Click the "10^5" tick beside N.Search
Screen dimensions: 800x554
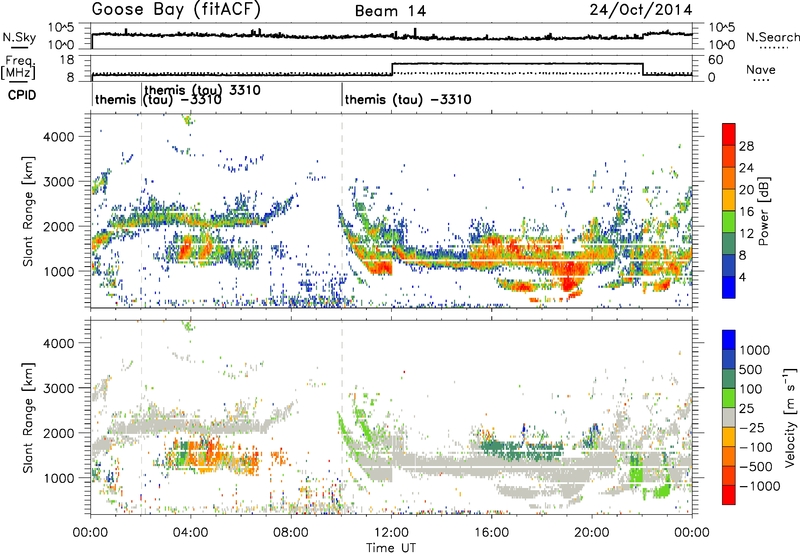click(722, 28)
